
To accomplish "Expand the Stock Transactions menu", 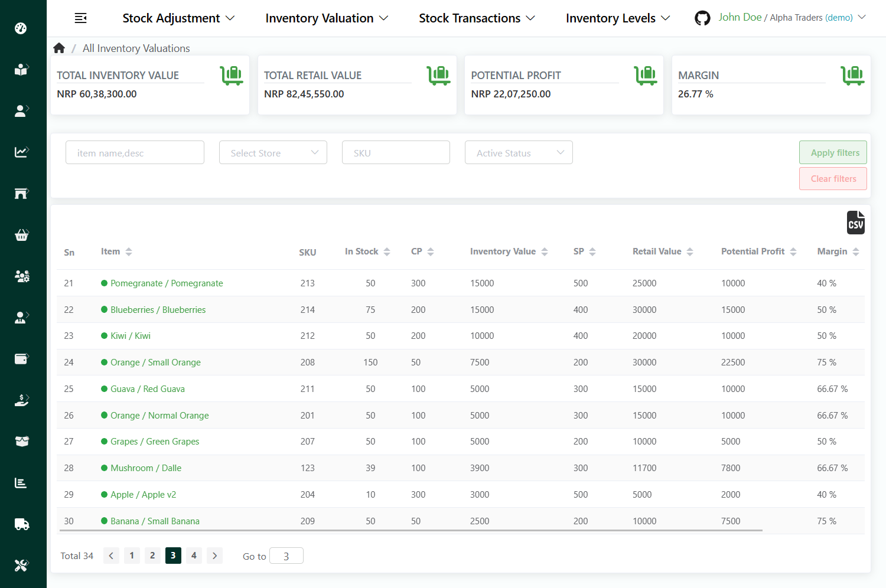I will (x=477, y=18).
